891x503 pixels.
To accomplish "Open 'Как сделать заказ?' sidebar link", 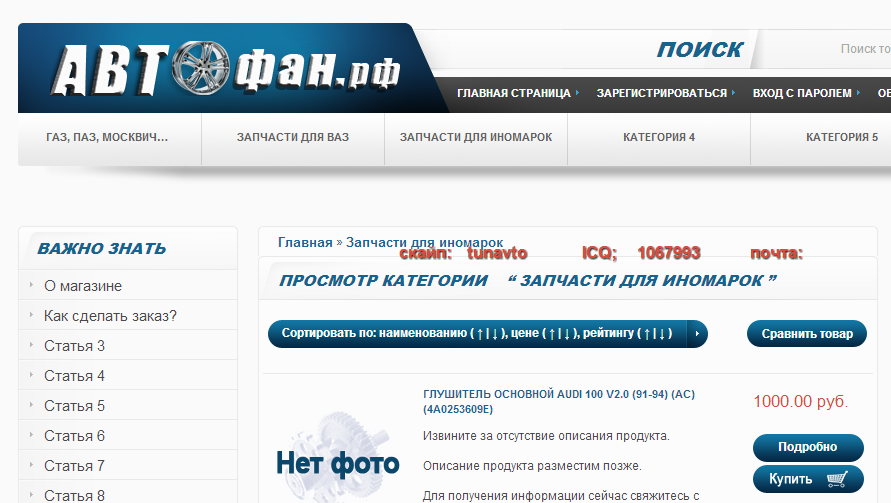I will 110,316.
